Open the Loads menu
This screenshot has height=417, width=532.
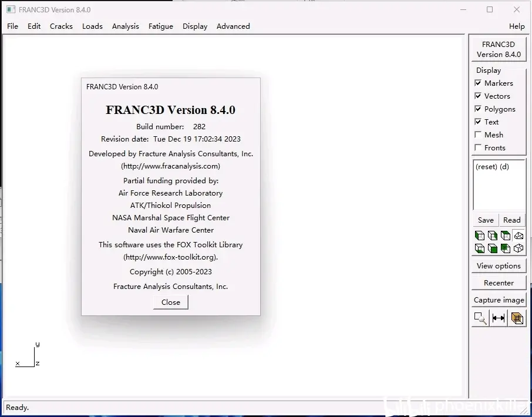pyautogui.click(x=92, y=26)
